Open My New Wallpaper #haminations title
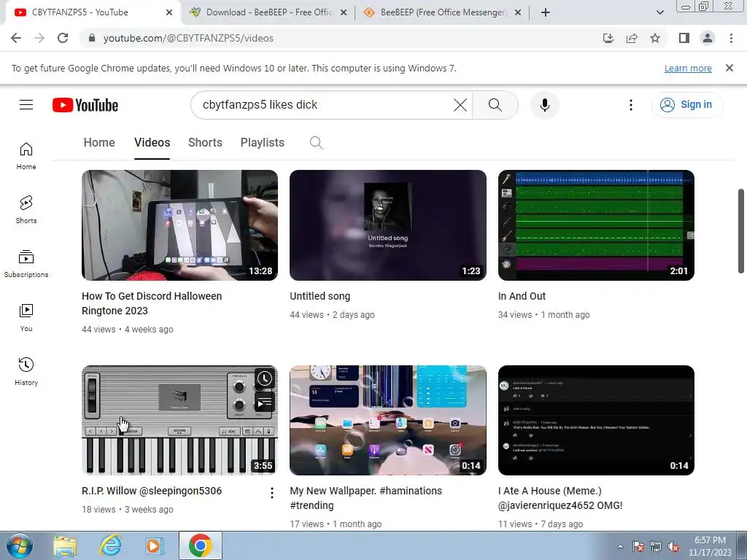Screen dimensions: 747x560 point(366,498)
